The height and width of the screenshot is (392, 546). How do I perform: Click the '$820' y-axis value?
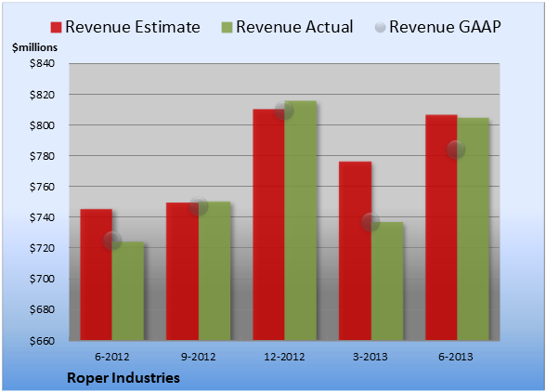click(x=42, y=95)
